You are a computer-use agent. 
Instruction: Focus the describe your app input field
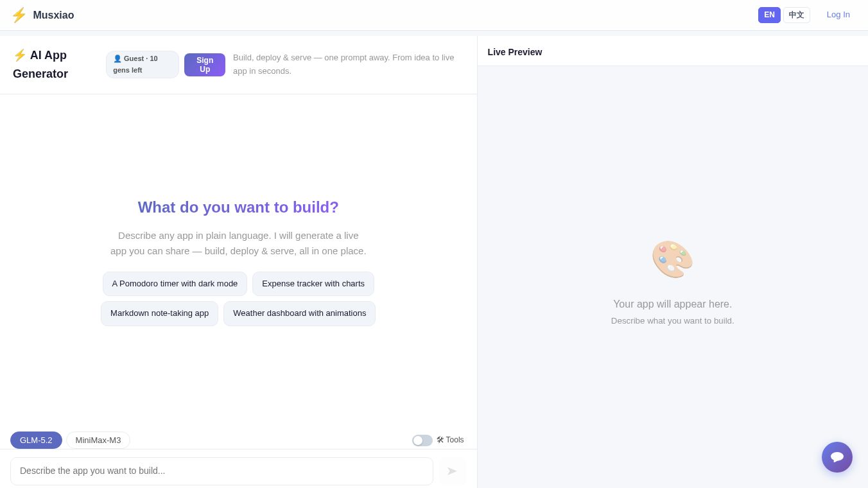(x=221, y=471)
